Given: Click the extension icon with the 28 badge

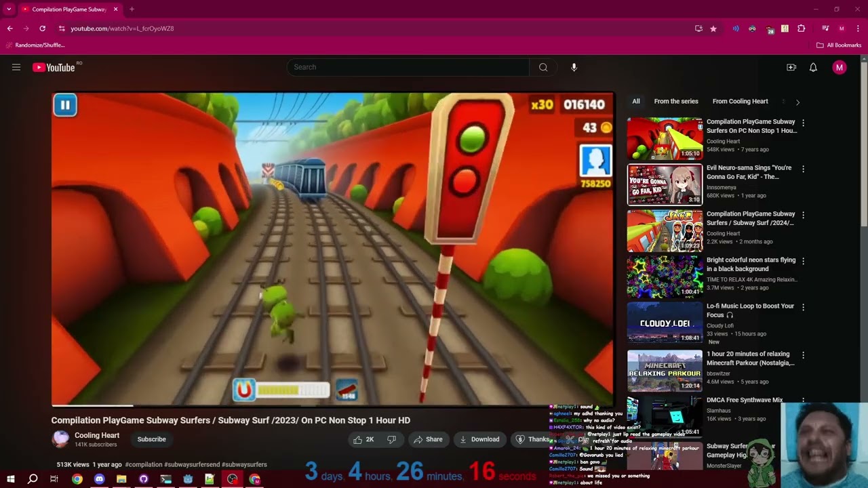Looking at the screenshot, I should (769, 29).
